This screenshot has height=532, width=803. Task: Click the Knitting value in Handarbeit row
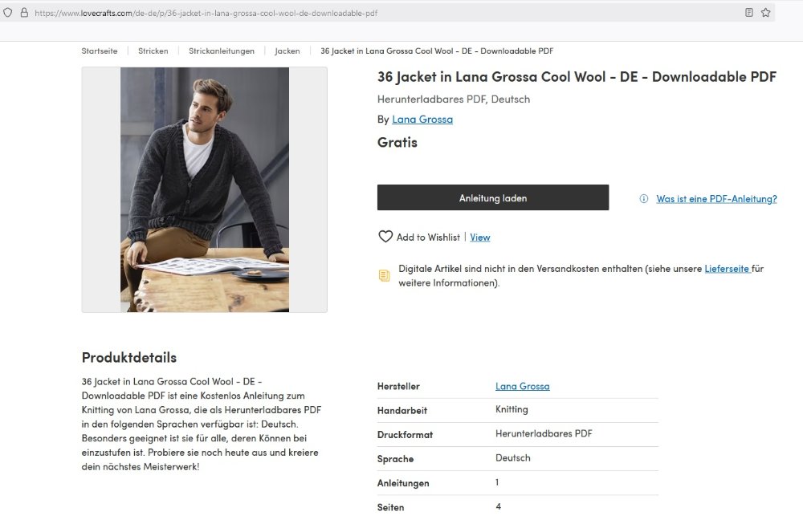(512, 409)
